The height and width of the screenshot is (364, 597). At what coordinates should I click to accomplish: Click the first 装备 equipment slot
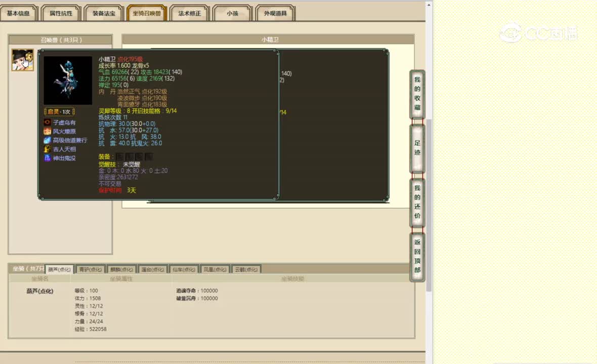[x=120, y=157]
